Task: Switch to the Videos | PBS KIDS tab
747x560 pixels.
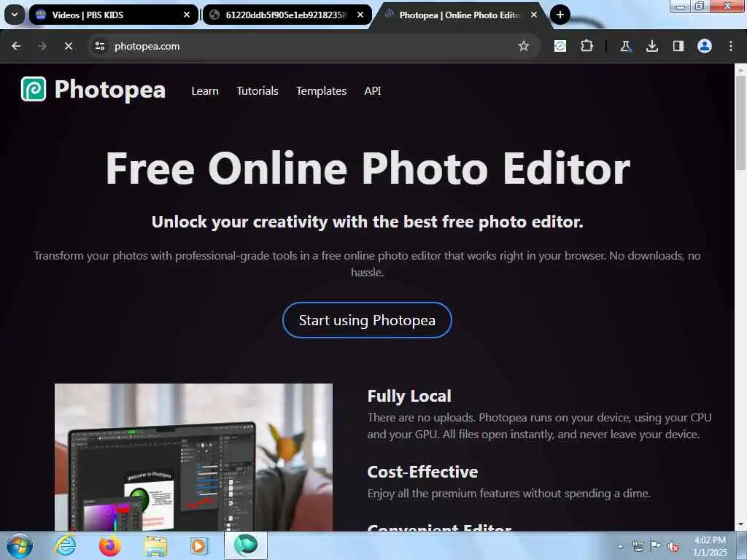Action: pyautogui.click(x=113, y=15)
